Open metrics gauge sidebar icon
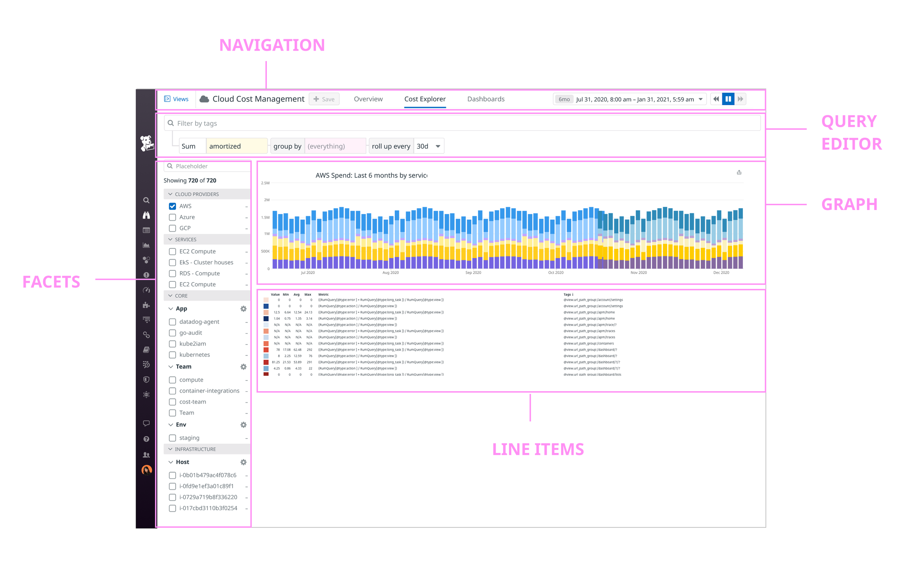The width and height of the screenshot is (924, 582). tap(146, 290)
